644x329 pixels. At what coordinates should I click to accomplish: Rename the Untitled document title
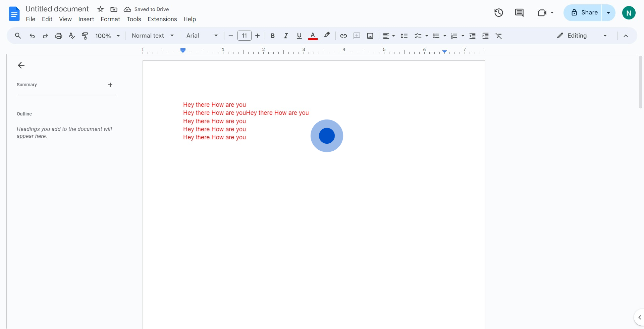[x=57, y=9]
